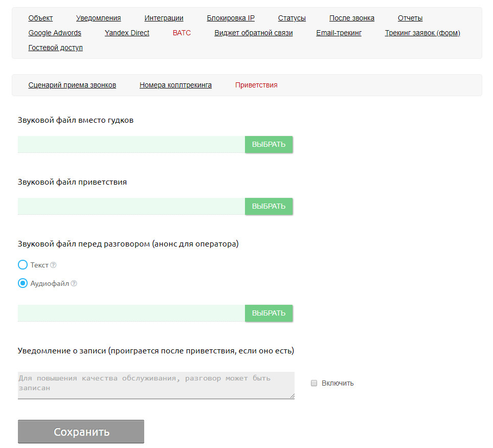
Task: Click the recording notification text area
Action: click(x=156, y=385)
